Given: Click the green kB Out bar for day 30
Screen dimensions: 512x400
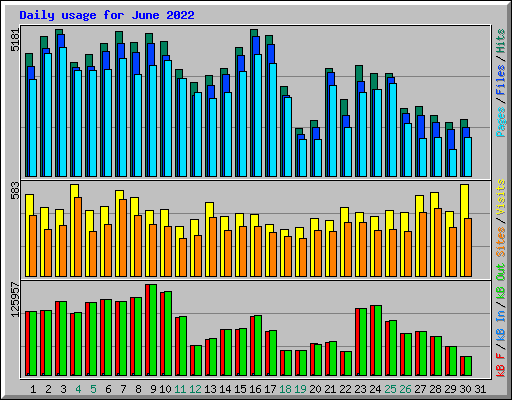Looking at the screenshot, I should point(468,366).
